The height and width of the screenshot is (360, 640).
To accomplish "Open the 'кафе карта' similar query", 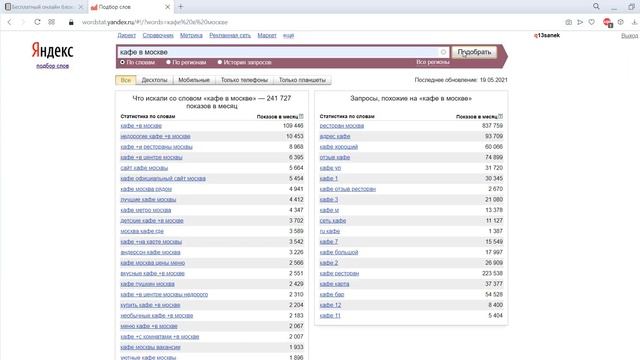I will (334, 284).
